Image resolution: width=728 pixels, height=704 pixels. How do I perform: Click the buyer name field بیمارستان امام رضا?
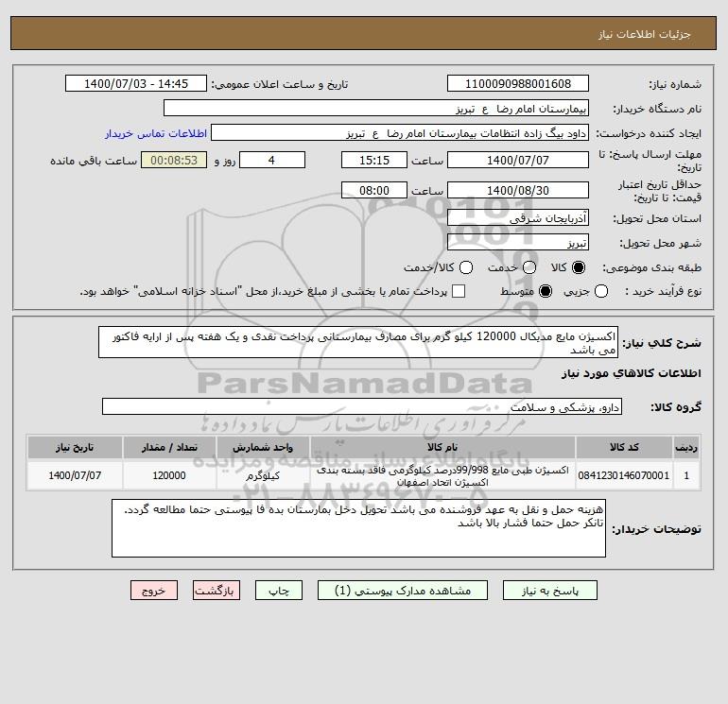376,108
